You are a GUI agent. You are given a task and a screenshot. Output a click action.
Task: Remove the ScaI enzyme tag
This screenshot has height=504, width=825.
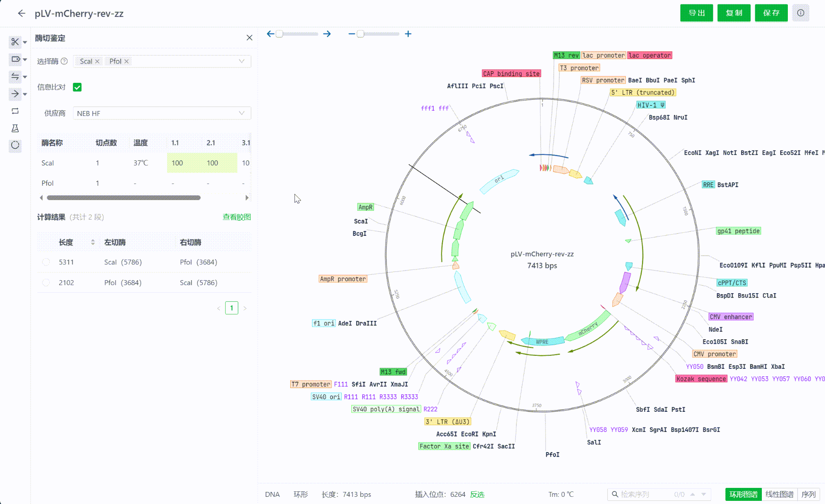[97, 61]
